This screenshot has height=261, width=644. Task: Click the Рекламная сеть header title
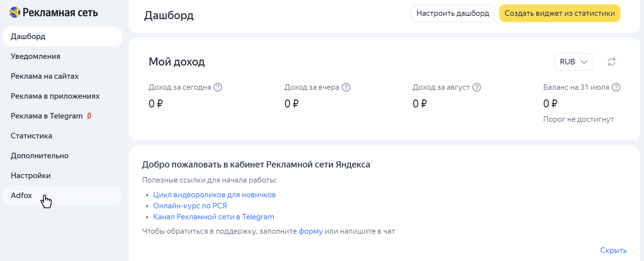(60, 13)
